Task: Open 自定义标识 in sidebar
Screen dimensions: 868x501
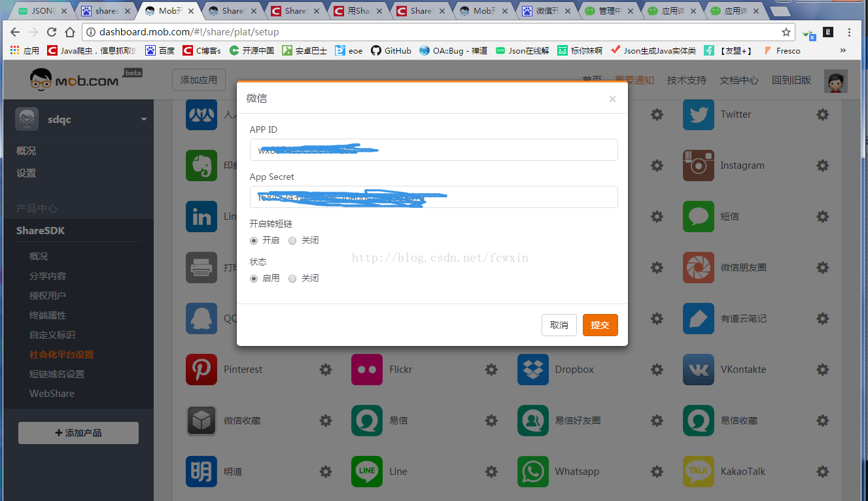Action: coord(52,335)
